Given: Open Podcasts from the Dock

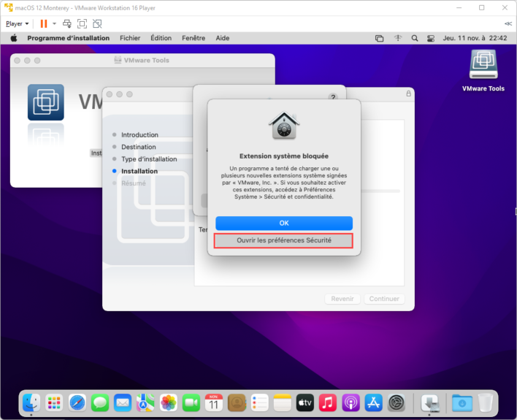Looking at the screenshot, I should point(351,403).
